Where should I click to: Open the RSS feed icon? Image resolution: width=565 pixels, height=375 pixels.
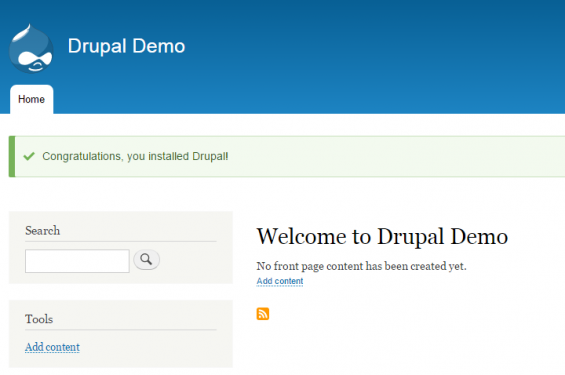point(263,313)
